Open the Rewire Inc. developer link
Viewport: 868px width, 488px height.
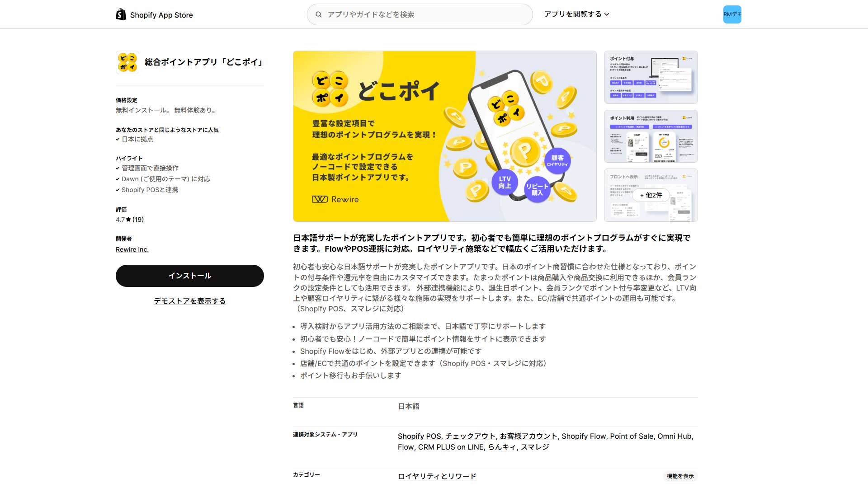click(x=132, y=249)
